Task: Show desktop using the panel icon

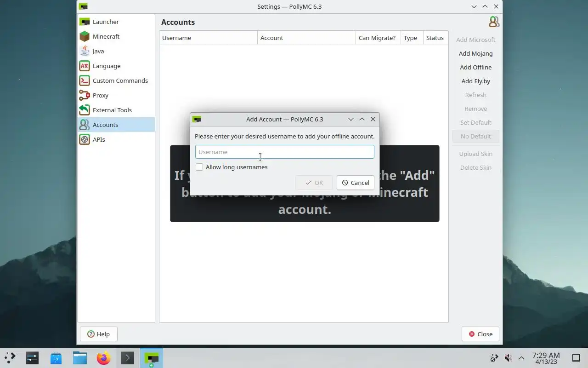Action: pyautogui.click(x=576, y=358)
